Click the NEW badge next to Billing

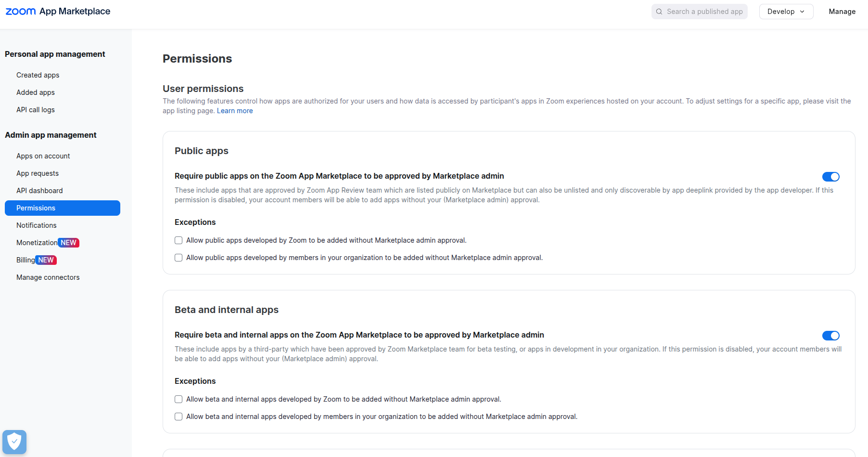tap(47, 260)
